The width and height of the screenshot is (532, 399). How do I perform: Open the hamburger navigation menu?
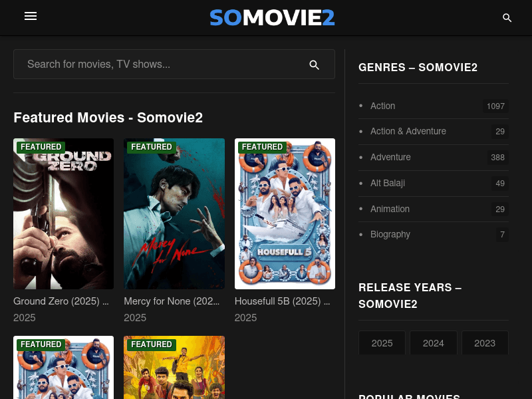pyautogui.click(x=31, y=16)
